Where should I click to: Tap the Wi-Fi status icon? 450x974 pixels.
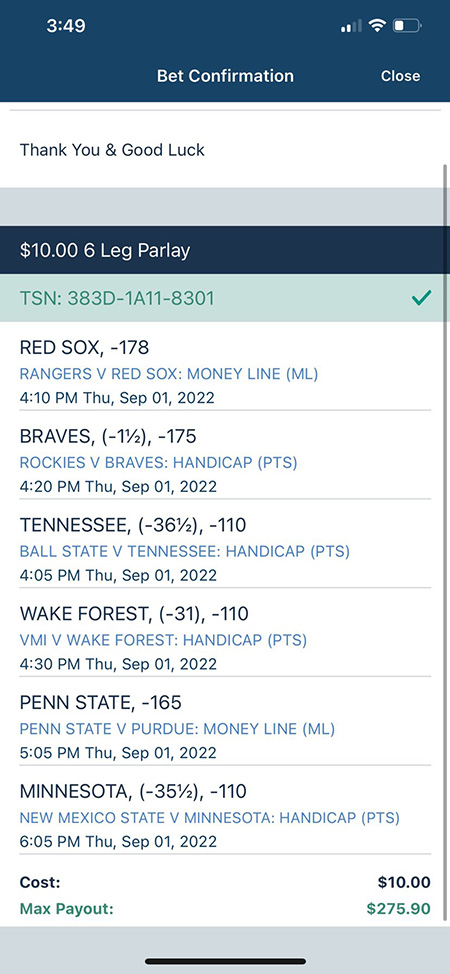pos(377,26)
